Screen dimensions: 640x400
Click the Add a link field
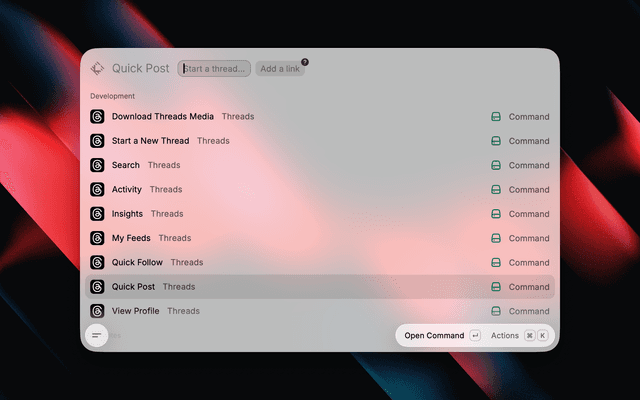pyautogui.click(x=280, y=69)
